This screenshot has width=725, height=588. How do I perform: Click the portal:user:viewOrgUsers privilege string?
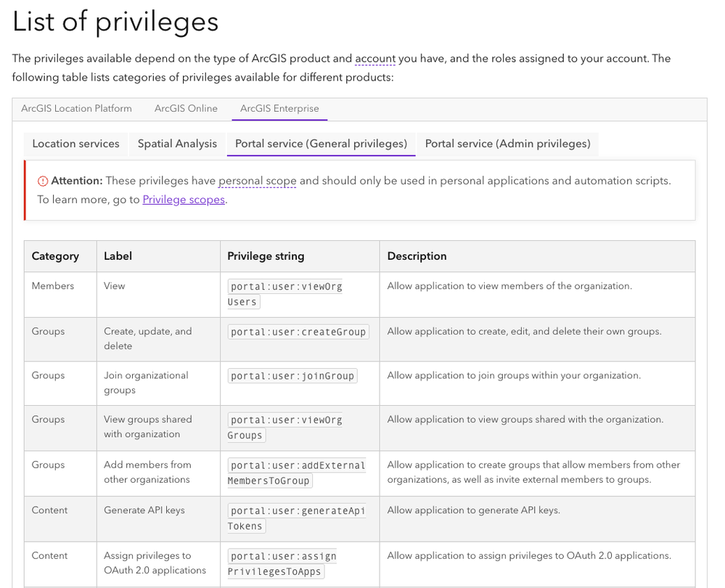coord(285,294)
